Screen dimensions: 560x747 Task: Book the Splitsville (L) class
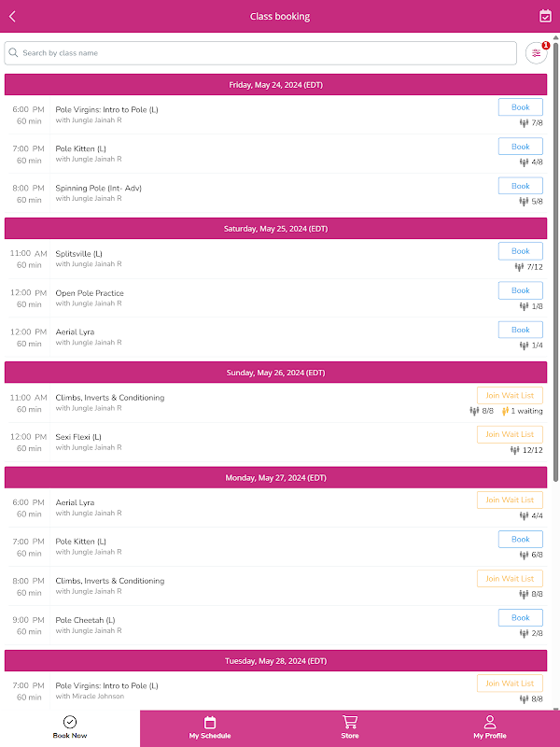pos(520,251)
